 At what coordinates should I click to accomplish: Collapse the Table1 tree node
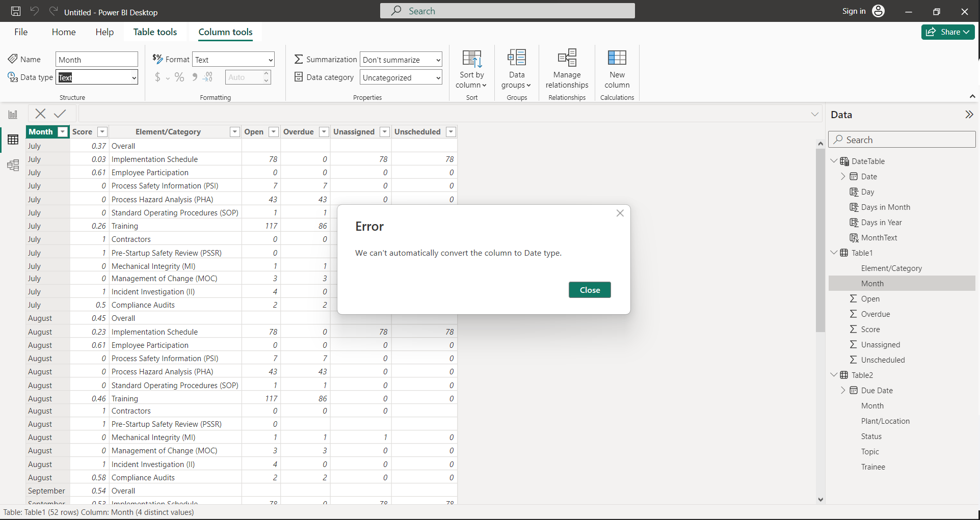click(x=834, y=253)
